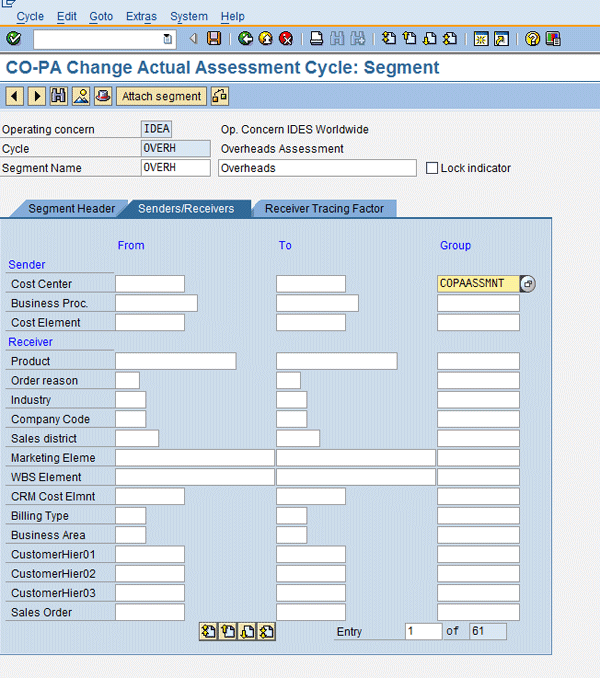The image size is (600, 678).
Task: Click the Save diskette icon
Action: pyautogui.click(x=214, y=39)
